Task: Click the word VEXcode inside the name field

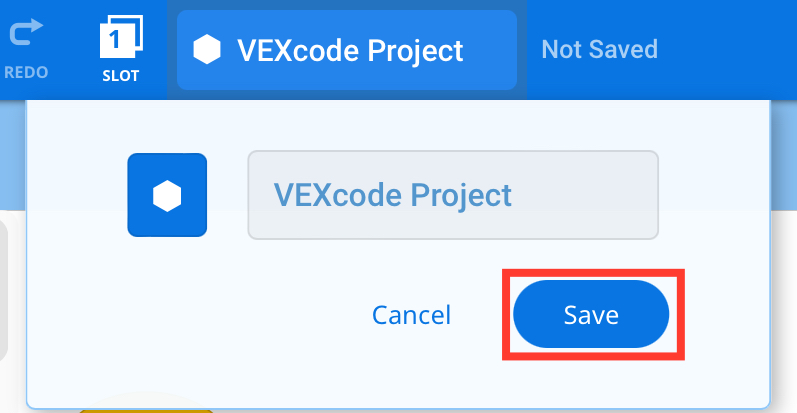Action: pos(338,195)
